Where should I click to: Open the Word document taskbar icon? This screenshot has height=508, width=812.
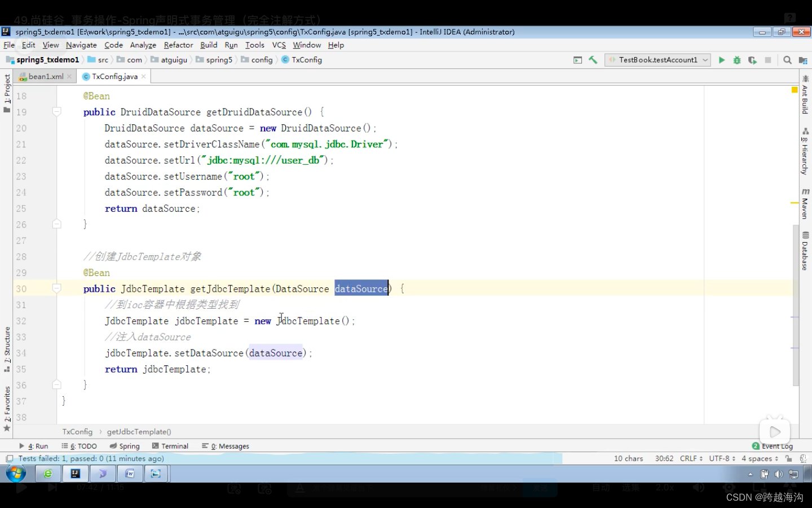(x=130, y=474)
